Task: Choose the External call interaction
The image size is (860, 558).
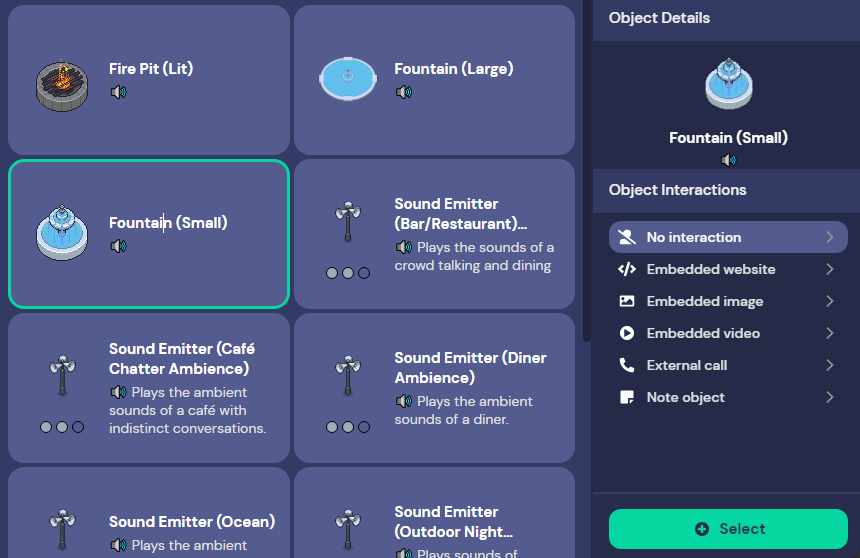Action: (728, 365)
